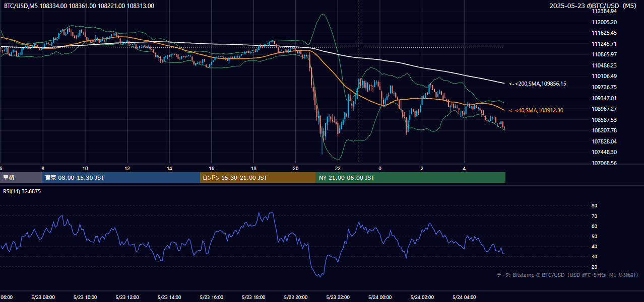Click hour label 22 under the price chart
This screenshot has height=302, width=644.
point(338,168)
